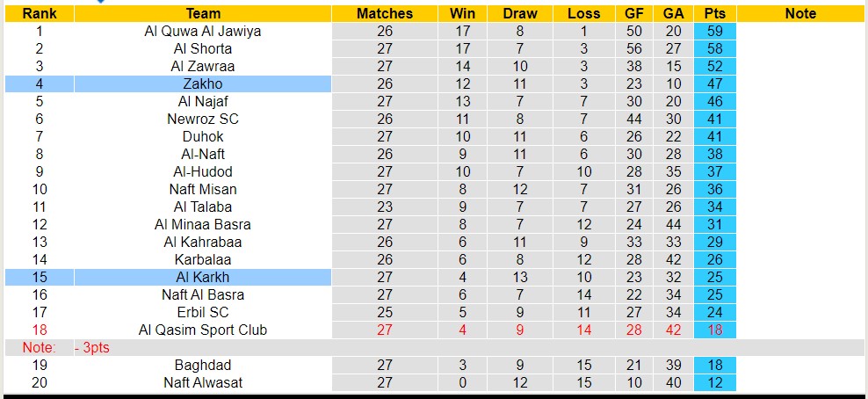868x399 pixels.
Task: Click Naft Alwasat team name
Action: point(203,382)
